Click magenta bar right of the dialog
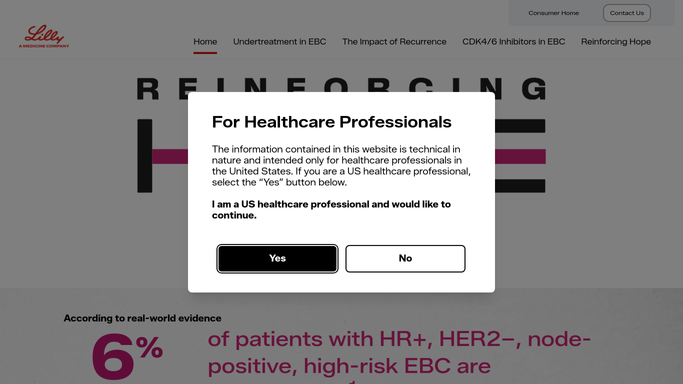The width and height of the screenshot is (683, 384). [x=520, y=157]
